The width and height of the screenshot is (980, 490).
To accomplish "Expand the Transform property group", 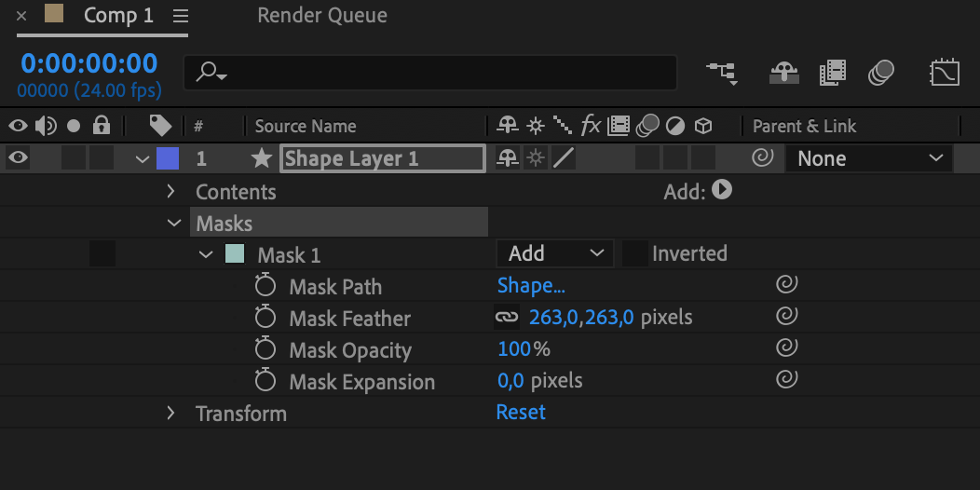I will point(170,413).
